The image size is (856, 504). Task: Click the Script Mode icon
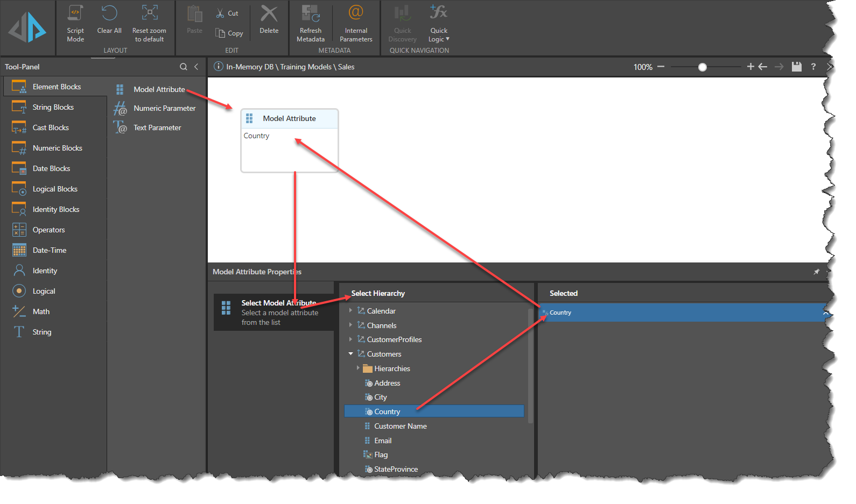point(75,14)
